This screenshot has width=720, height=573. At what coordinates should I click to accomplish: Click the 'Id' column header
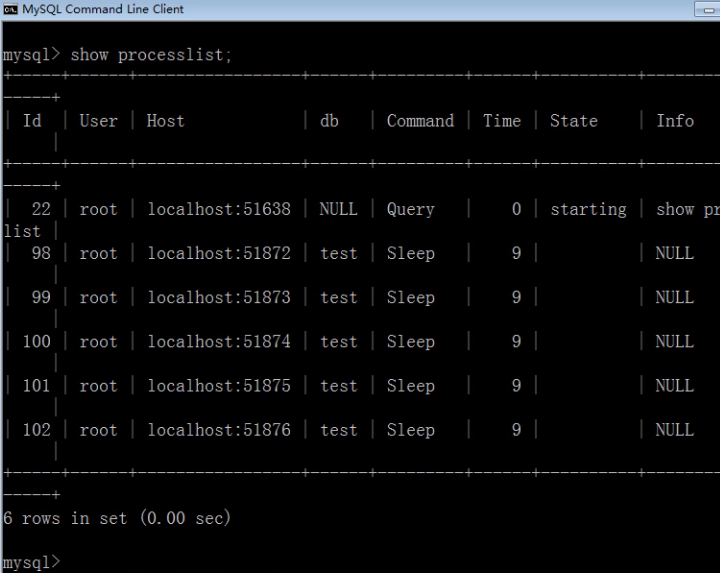(x=32, y=121)
